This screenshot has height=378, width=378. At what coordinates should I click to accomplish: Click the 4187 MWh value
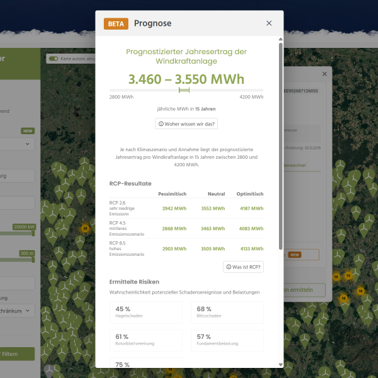click(x=252, y=209)
